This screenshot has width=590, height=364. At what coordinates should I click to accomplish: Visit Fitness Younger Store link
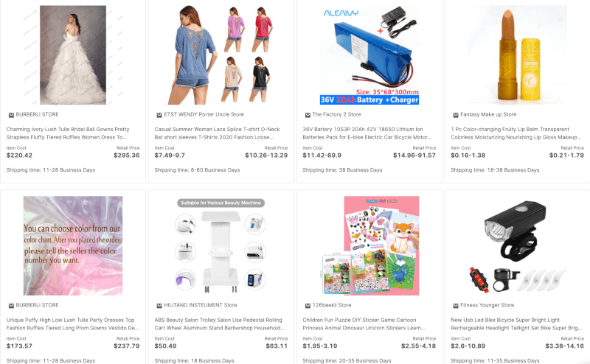(x=487, y=305)
